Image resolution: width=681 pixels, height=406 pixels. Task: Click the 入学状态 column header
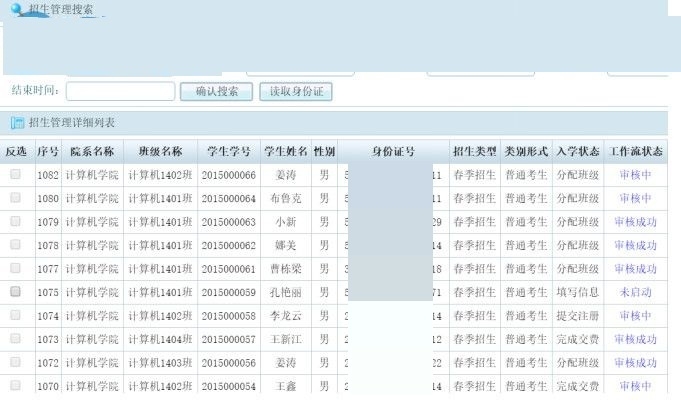coord(578,152)
